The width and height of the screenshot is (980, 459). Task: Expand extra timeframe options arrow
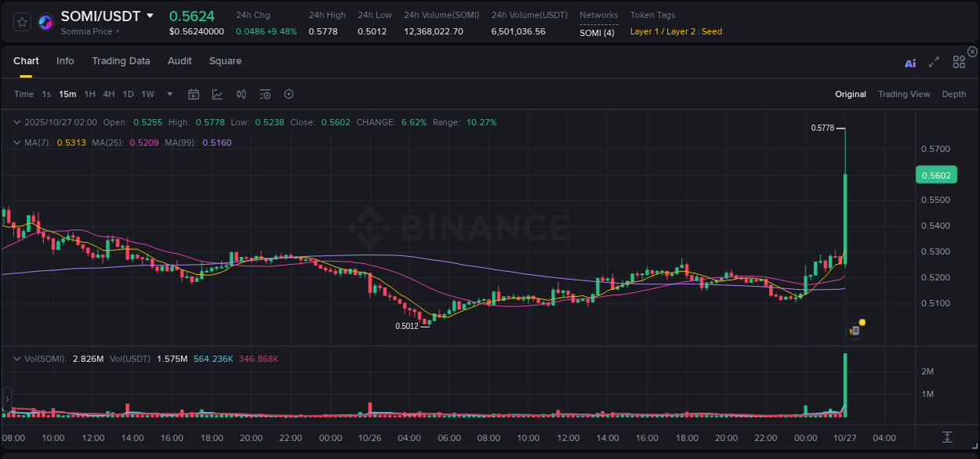point(169,93)
